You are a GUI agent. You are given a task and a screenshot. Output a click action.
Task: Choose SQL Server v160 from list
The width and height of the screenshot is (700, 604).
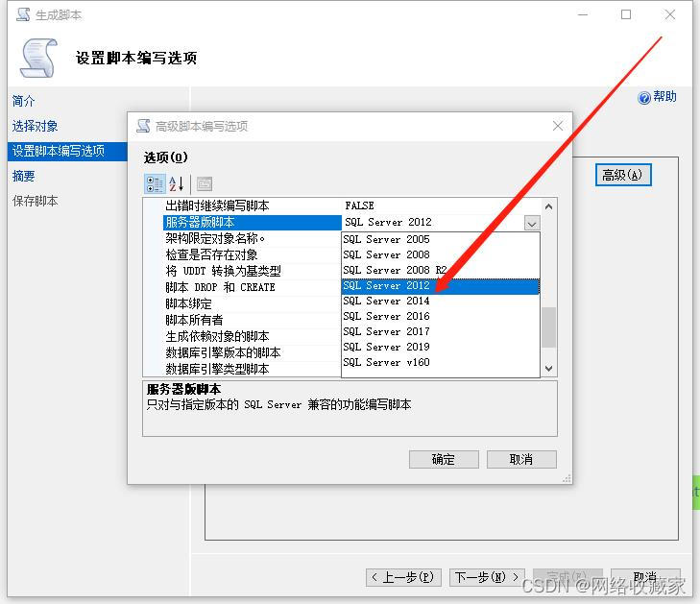440,362
